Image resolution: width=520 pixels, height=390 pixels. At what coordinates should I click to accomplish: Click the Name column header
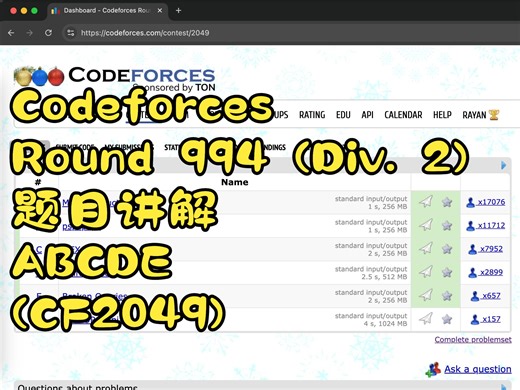coord(235,182)
